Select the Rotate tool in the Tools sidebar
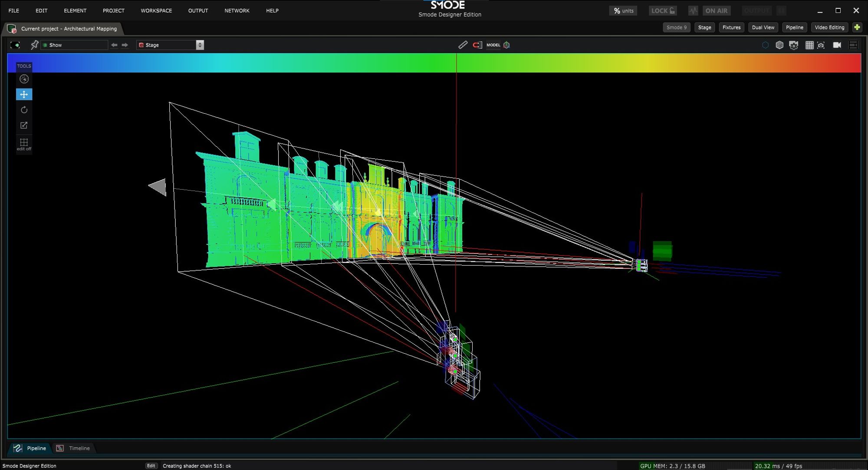 (24, 110)
